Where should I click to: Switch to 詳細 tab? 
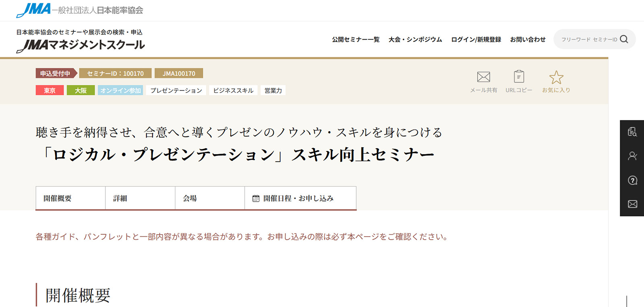pyautogui.click(x=140, y=198)
